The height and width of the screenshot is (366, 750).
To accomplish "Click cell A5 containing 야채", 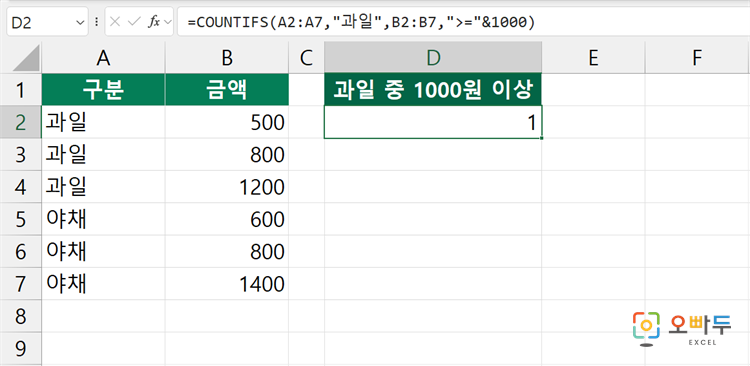I will tap(103, 219).
